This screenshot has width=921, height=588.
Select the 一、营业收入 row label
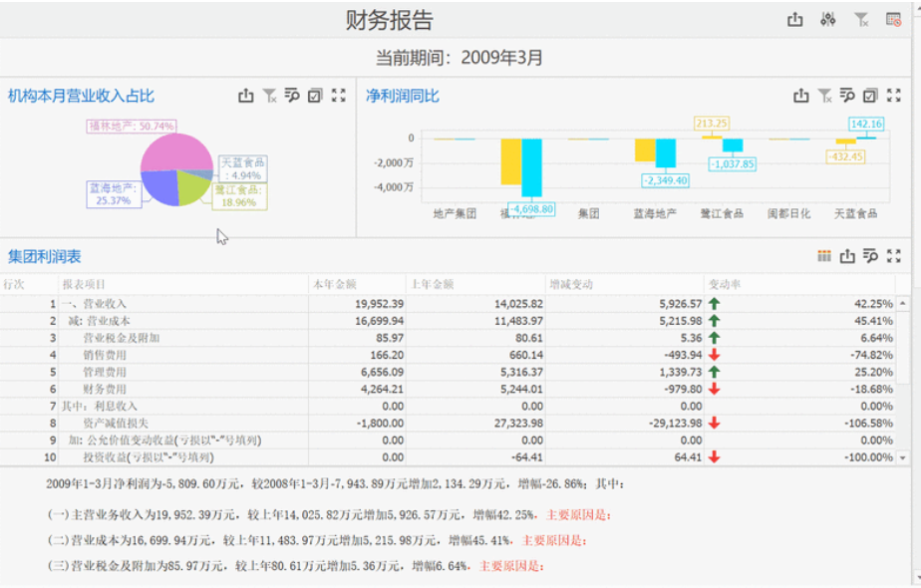point(94,304)
